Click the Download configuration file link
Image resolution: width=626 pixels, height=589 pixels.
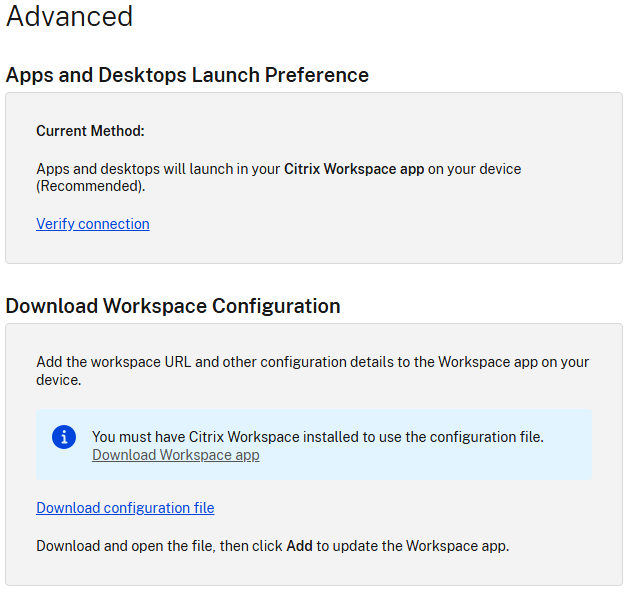pyautogui.click(x=125, y=508)
